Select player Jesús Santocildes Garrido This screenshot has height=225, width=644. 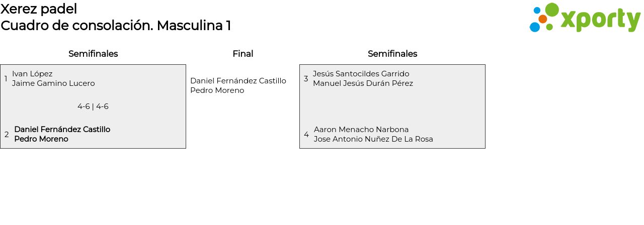click(x=361, y=74)
